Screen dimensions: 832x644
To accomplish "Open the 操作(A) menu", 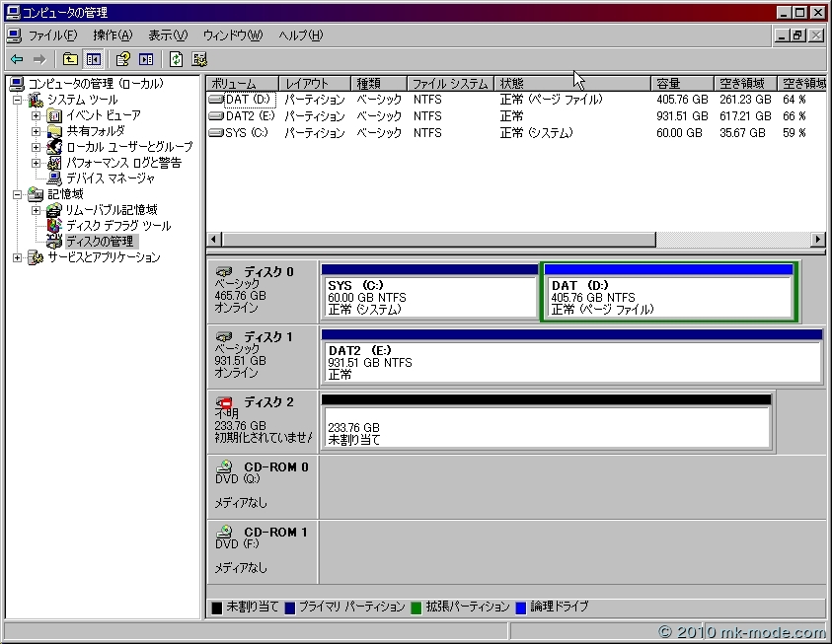I will (x=112, y=36).
